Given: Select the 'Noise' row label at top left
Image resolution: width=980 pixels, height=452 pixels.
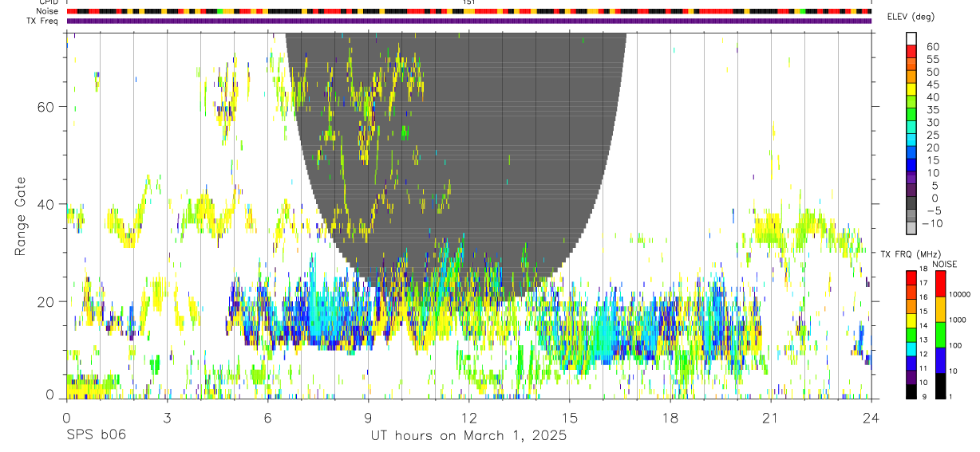Looking at the screenshot, I should tap(47, 11).
